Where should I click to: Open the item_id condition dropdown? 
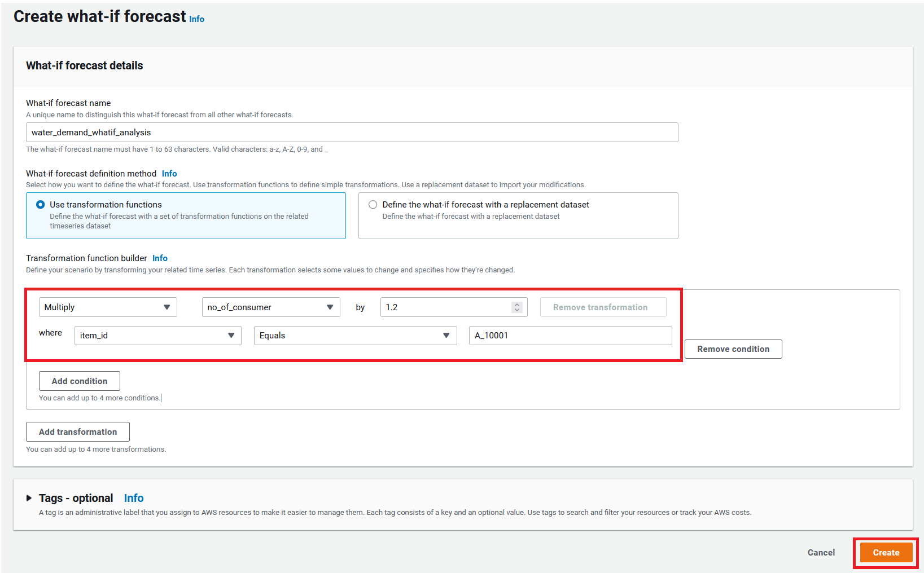158,336
